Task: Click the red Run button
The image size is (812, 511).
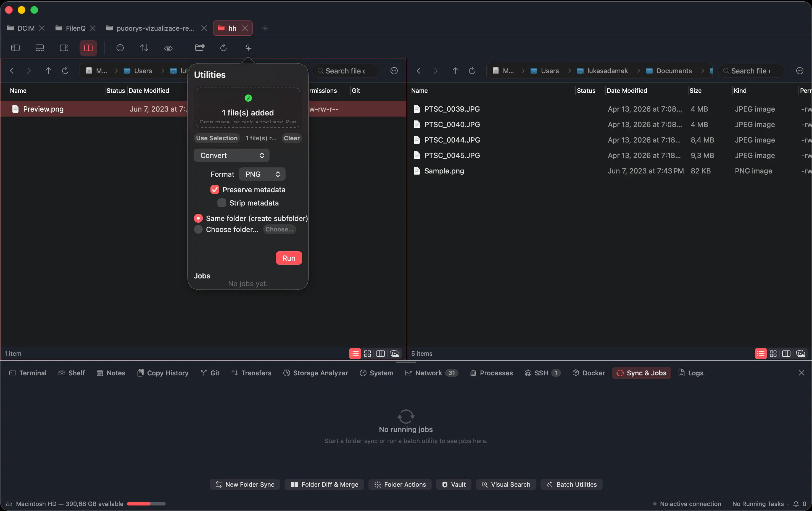Action: coord(289,258)
